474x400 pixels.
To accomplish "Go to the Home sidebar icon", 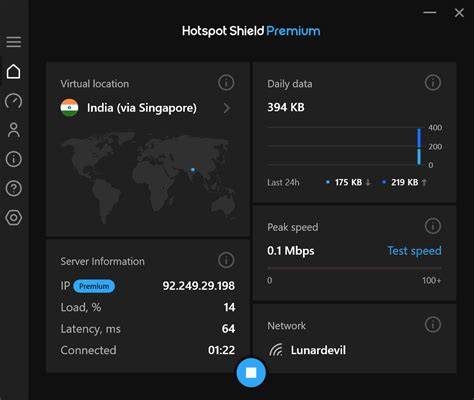I will tap(14, 71).
